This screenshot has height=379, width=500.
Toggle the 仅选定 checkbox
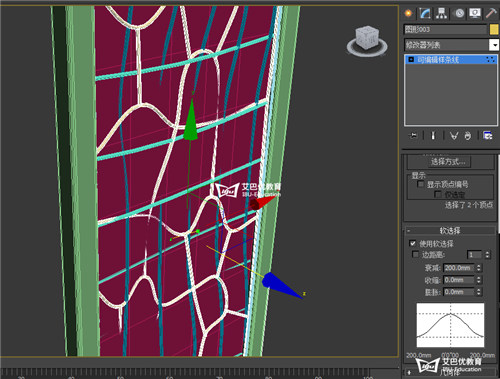click(x=438, y=194)
